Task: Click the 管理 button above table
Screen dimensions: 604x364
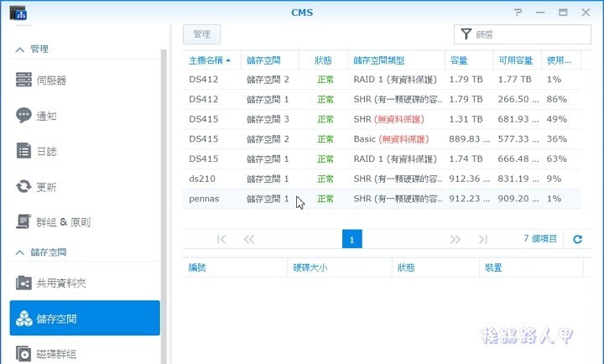Action: 201,34
